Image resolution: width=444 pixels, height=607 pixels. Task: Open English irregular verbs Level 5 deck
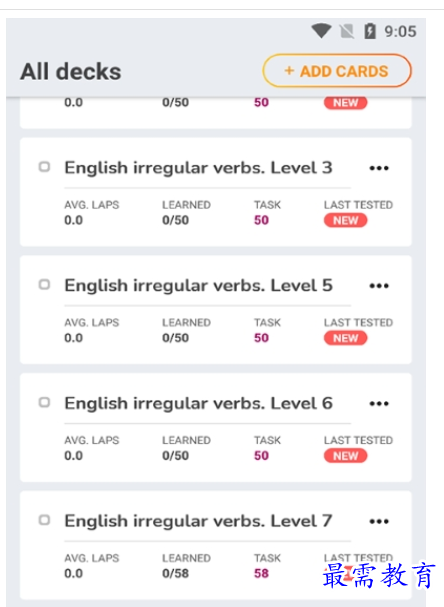pos(198,286)
